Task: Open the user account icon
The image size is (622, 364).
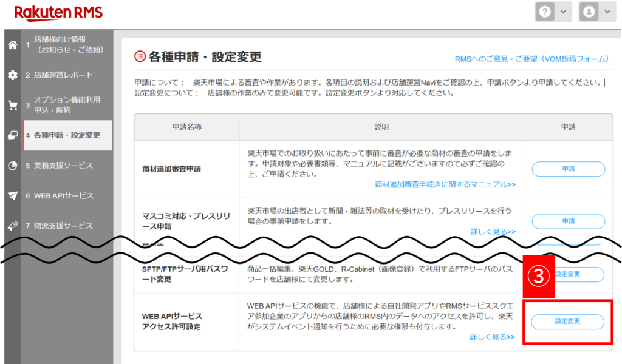Action: (589, 12)
